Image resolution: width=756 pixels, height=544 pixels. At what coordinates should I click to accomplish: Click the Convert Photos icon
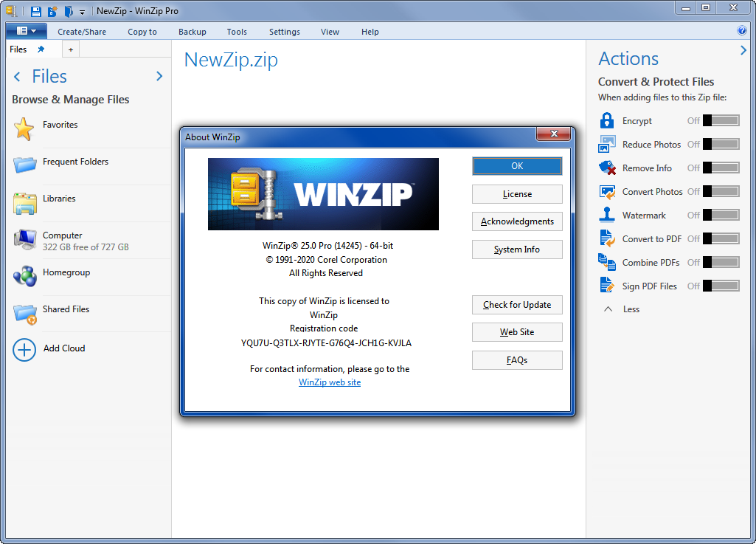pos(607,192)
